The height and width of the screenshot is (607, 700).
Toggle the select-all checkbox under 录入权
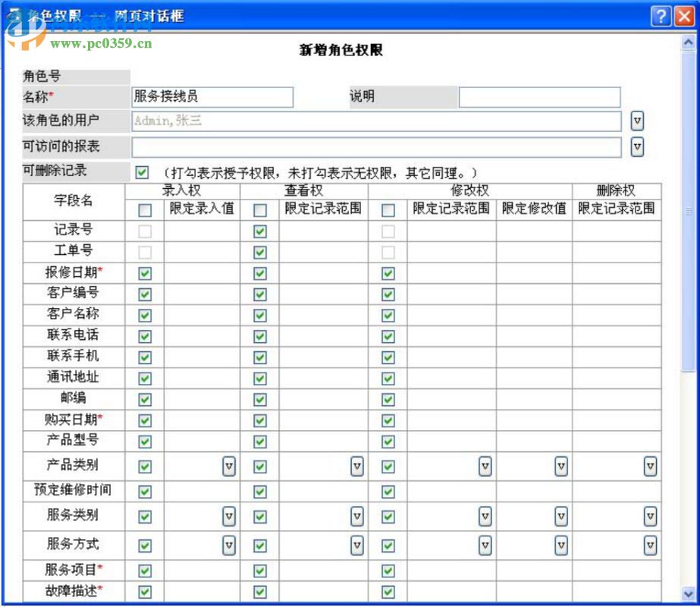(x=144, y=209)
